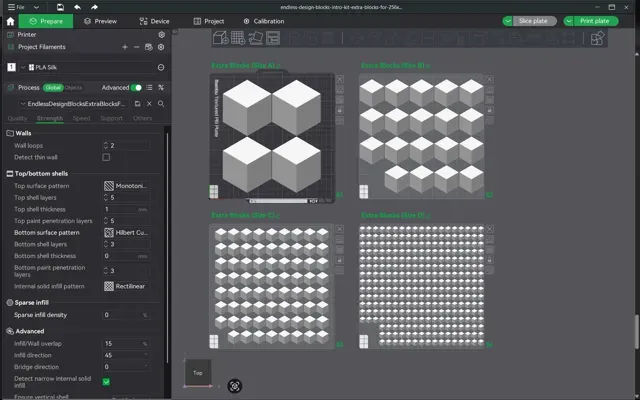640x400 pixels.
Task: Remove a filament with minus icon
Action: [x=136, y=47]
